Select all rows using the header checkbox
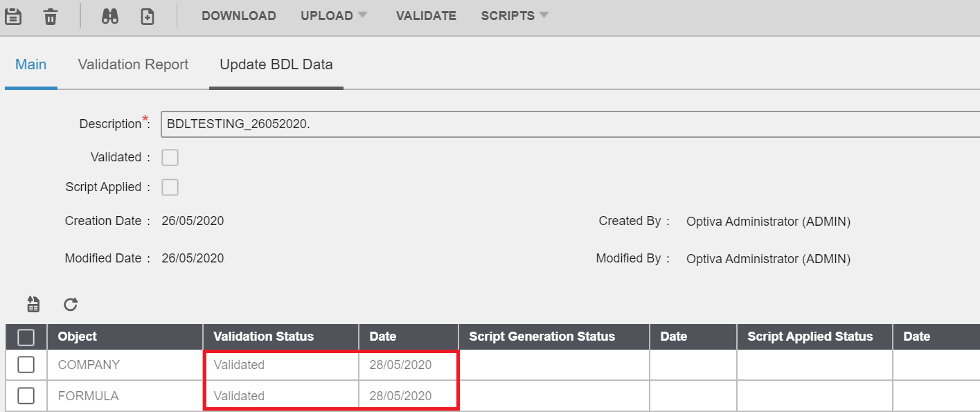Image resolution: width=980 pixels, height=412 pixels. [25, 337]
